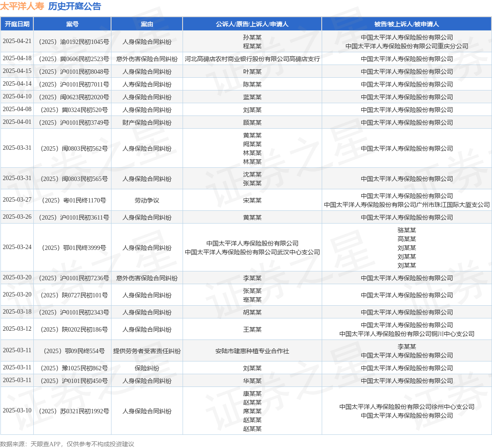Click the 历史开庭公告 heading

tap(75, 6)
